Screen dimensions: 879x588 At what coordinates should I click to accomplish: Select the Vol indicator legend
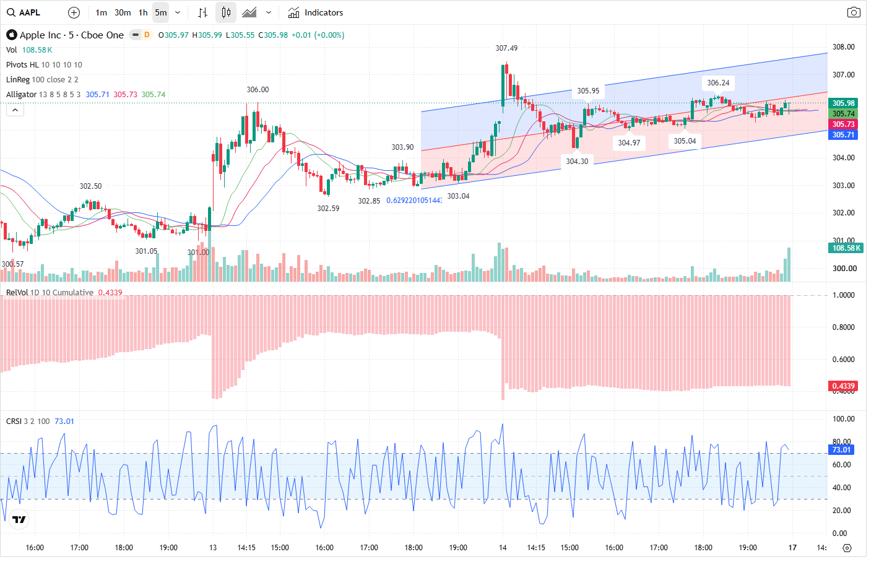[x=12, y=50]
